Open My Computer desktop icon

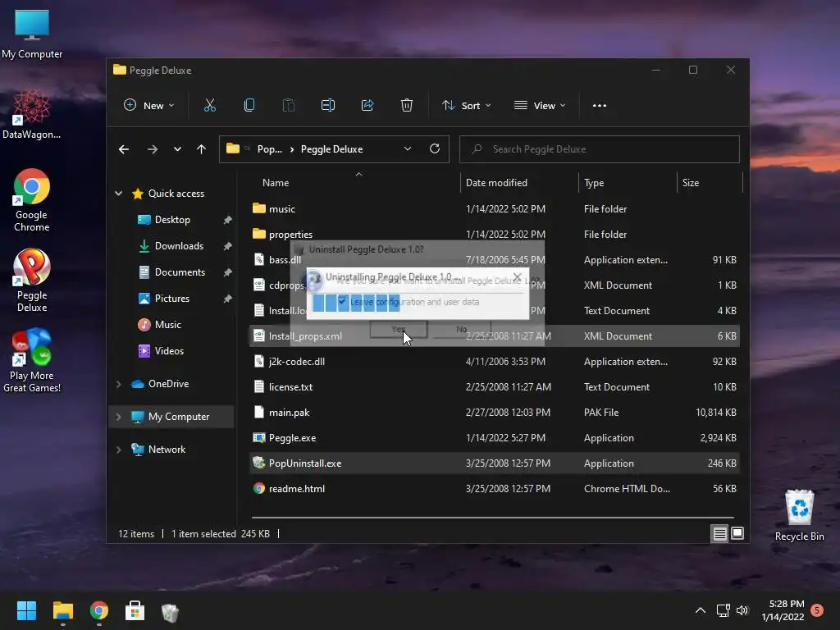32,34
